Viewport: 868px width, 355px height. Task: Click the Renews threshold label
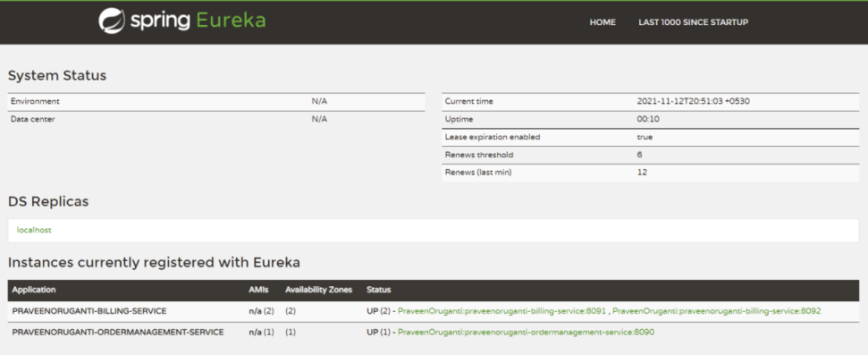pyautogui.click(x=479, y=155)
